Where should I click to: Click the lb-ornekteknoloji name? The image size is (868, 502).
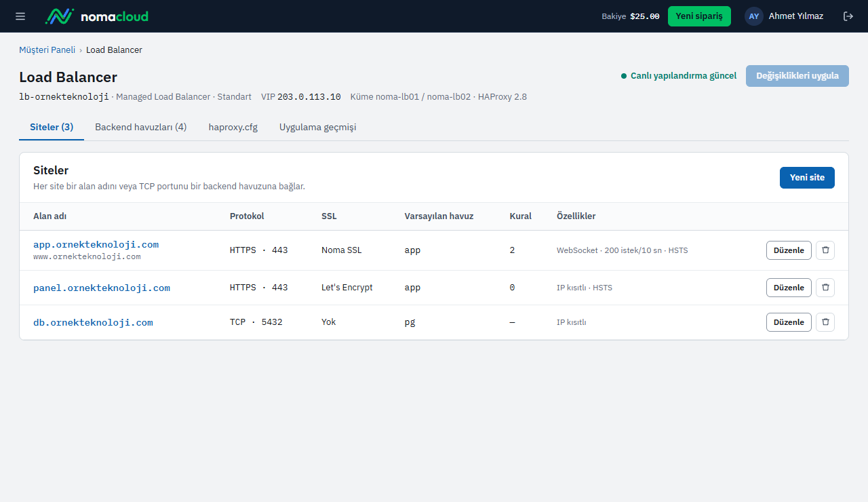coord(64,97)
